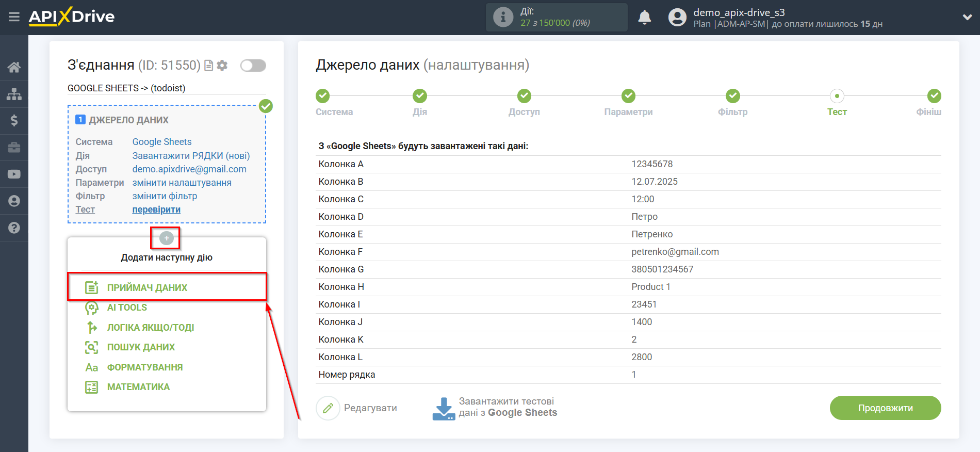Click the Aa formatting icon
The height and width of the screenshot is (452, 980).
(x=92, y=367)
